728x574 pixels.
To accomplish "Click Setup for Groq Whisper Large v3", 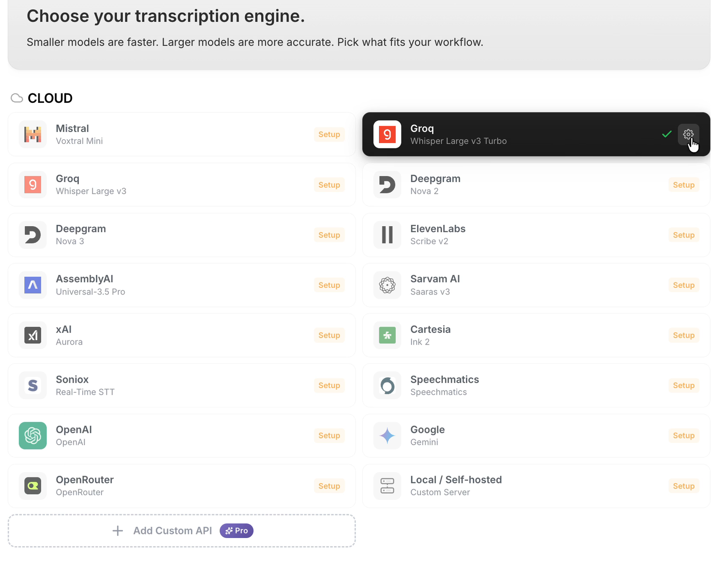I will (x=329, y=185).
